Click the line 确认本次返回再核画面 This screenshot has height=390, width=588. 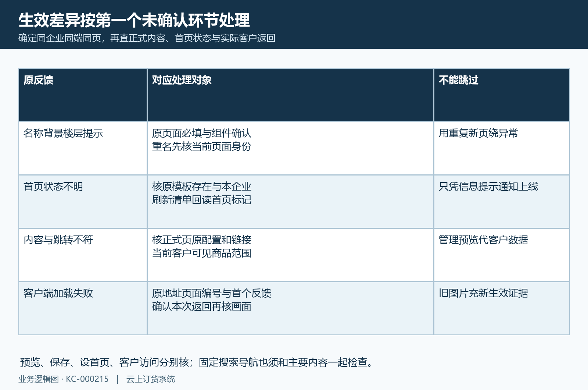coord(202,306)
